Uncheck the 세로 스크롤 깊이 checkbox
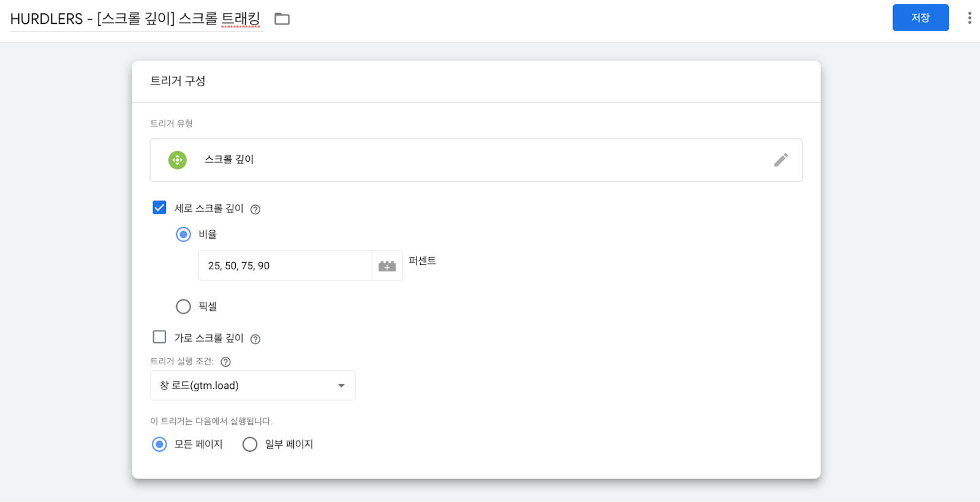 point(159,208)
